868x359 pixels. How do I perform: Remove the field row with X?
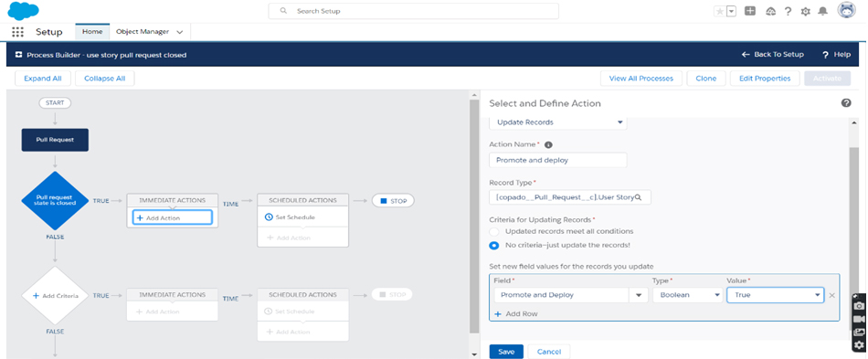(831, 295)
